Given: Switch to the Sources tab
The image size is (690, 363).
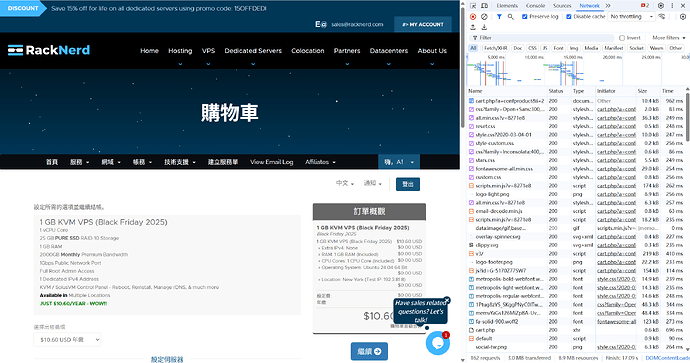Looking at the screenshot, I should 562,6.
